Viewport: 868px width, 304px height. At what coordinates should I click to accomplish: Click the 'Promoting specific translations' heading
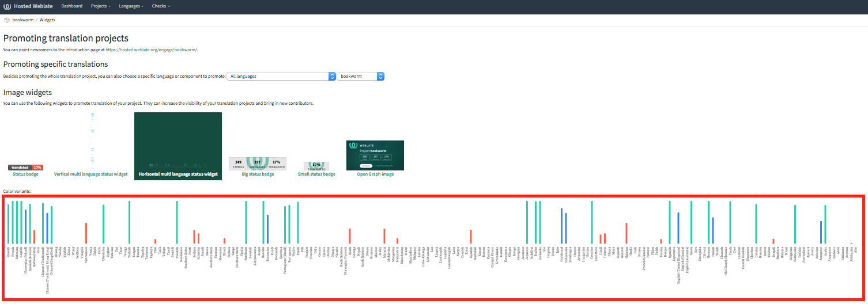click(x=55, y=64)
